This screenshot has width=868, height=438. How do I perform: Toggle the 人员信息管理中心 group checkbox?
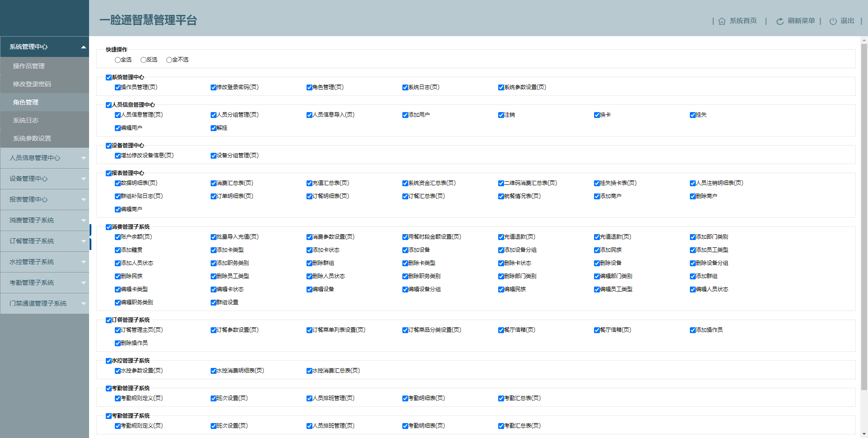(108, 105)
